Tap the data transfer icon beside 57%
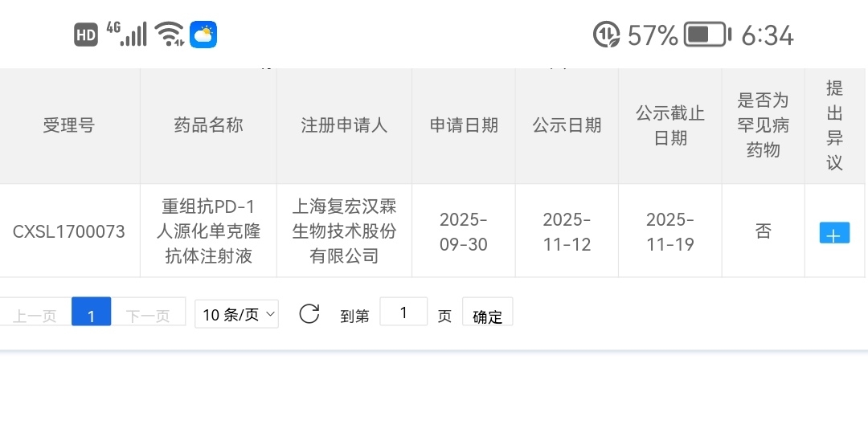The width and height of the screenshot is (868, 437). pyautogui.click(x=606, y=35)
